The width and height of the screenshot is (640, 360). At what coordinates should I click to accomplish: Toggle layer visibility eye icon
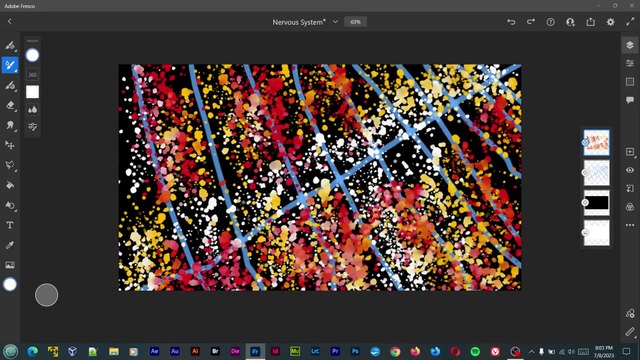pyautogui.click(x=630, y=170)
